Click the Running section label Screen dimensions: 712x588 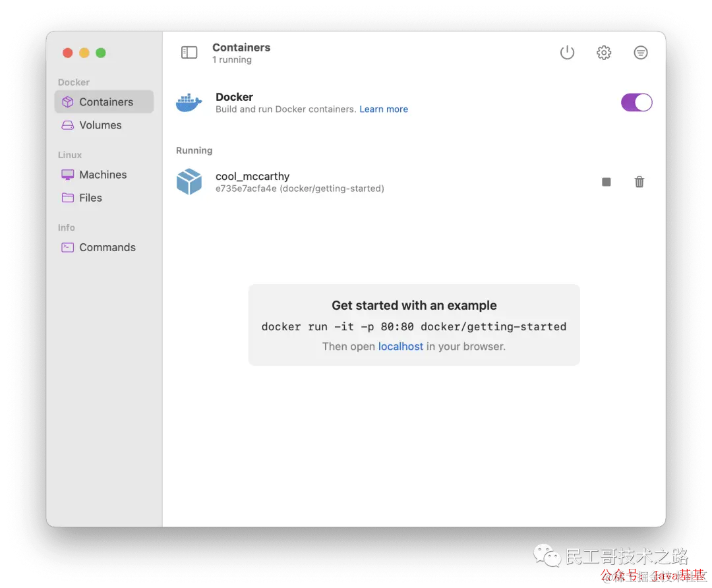194,150
